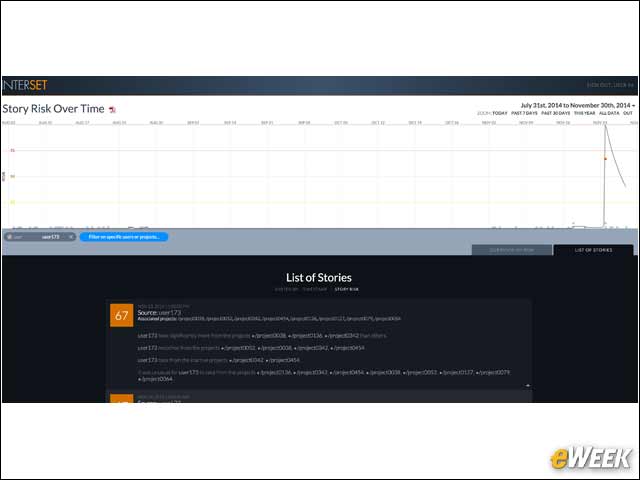Open the PDF export icon beside Story Risk Over Time
Image resolution: width=640 pixels, height=480 pixels.
(112, 109)
